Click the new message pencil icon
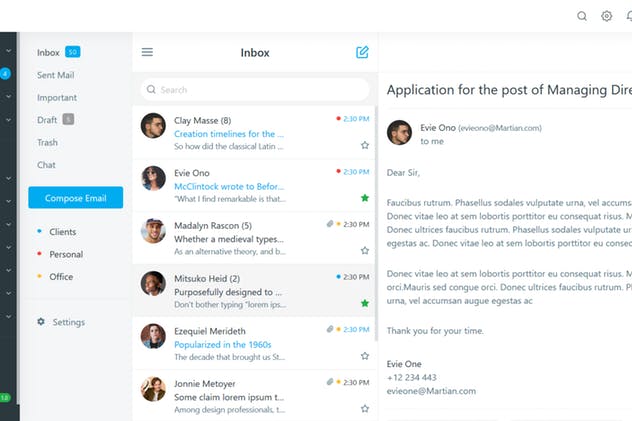 pos(362,52)
